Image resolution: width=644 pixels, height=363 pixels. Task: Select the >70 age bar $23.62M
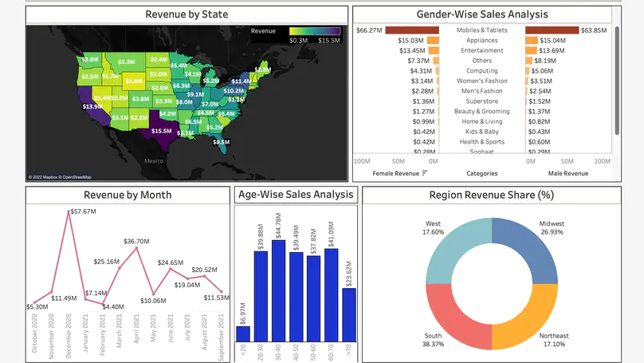pos(349,315)
